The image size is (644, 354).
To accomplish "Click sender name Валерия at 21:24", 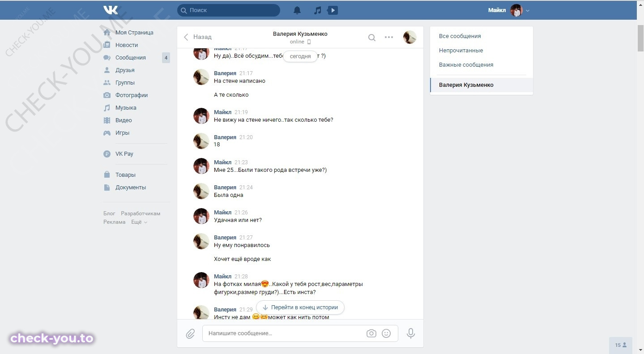I will 225,188.
